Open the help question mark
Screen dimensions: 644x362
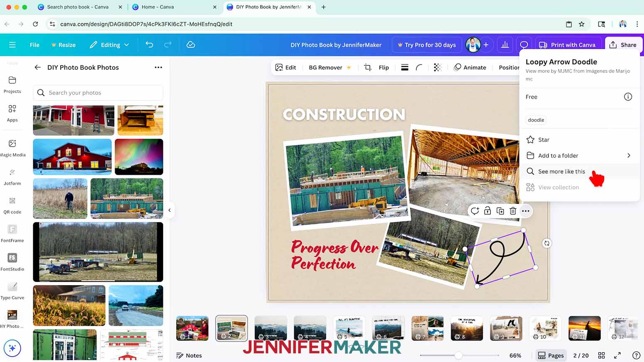pyautogui.click(x=636, y=355)
